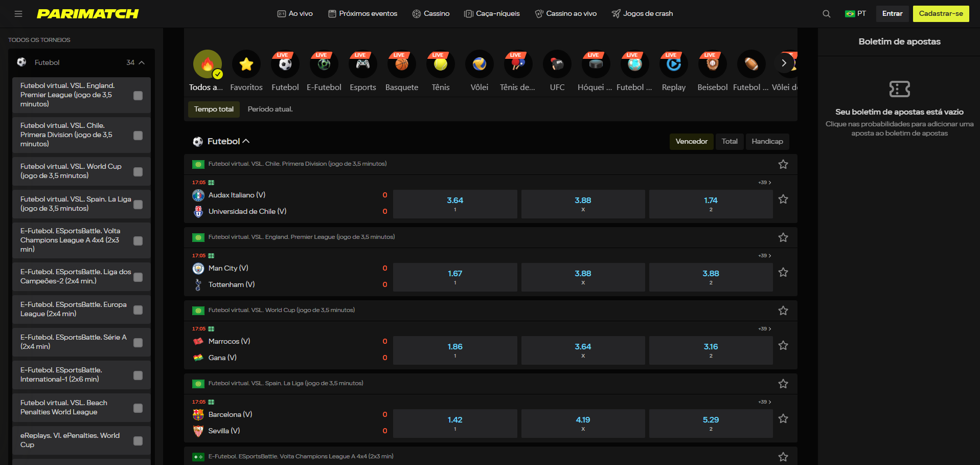Expand +39 markets for Marrocos match
980x465 pixels.
[x=765, y=329]
